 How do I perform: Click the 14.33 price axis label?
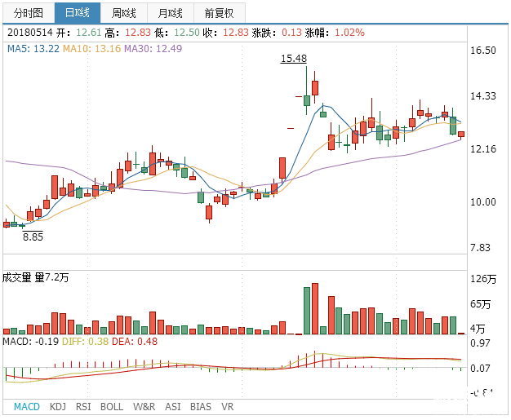[x=483, y=96]
